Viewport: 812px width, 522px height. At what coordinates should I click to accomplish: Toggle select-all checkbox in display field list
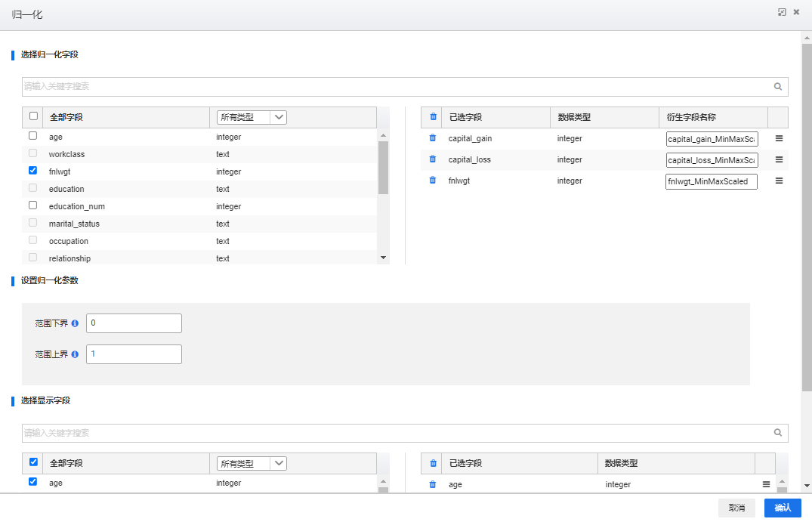click(x=34, y=462)
